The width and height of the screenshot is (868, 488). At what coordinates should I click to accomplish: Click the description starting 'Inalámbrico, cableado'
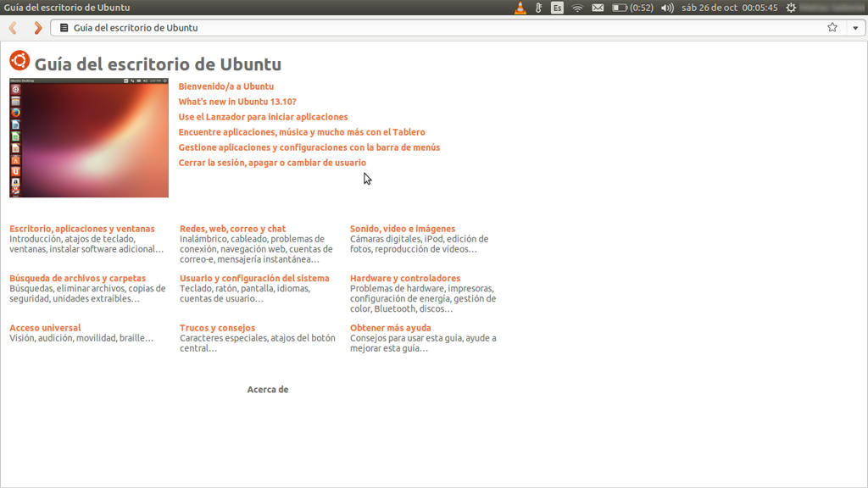pos(256,249)
